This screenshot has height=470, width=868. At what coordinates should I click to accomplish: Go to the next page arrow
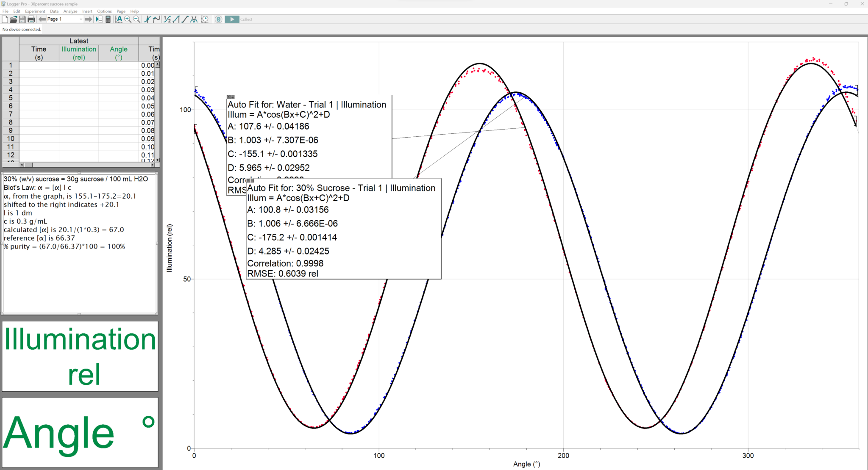[88, 19]
